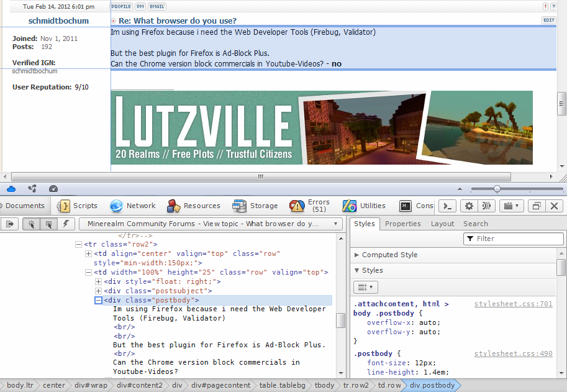The image size is (567, 392).
Task: Toggle the command line button
Action: coord(447,206)
